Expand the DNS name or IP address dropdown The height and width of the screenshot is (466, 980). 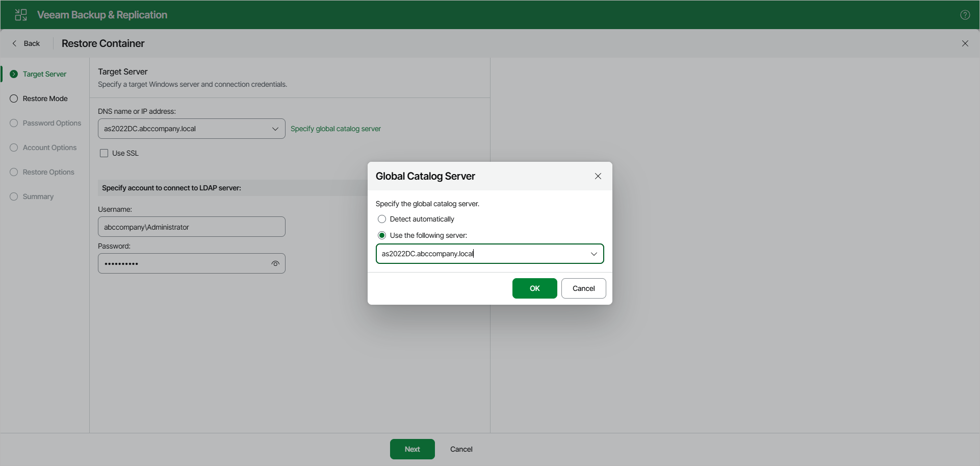click(x=275, y=129)
